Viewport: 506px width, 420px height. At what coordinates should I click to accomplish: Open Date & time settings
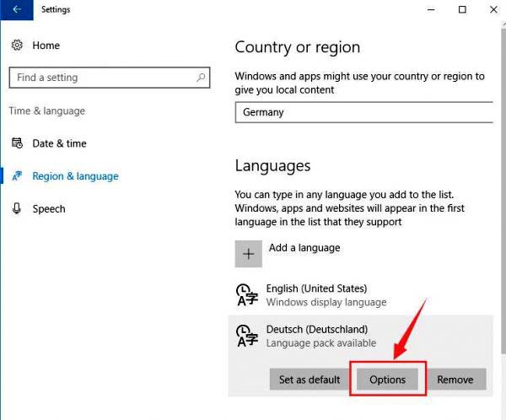coord(59,143)
